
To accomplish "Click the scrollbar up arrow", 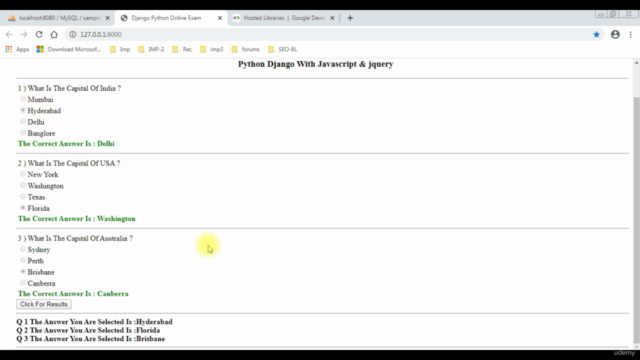I will pyautogui.click(x=636, y=63).
